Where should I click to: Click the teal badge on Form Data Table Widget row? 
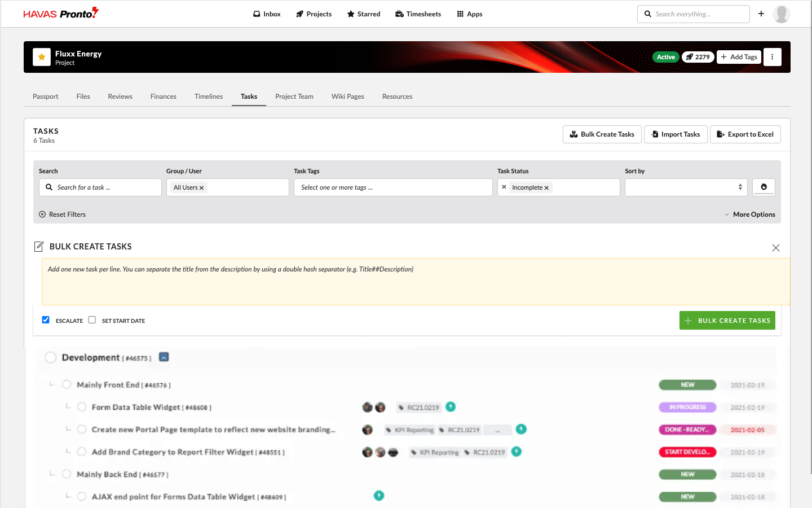pyautogui.click(x=451, y=406)
